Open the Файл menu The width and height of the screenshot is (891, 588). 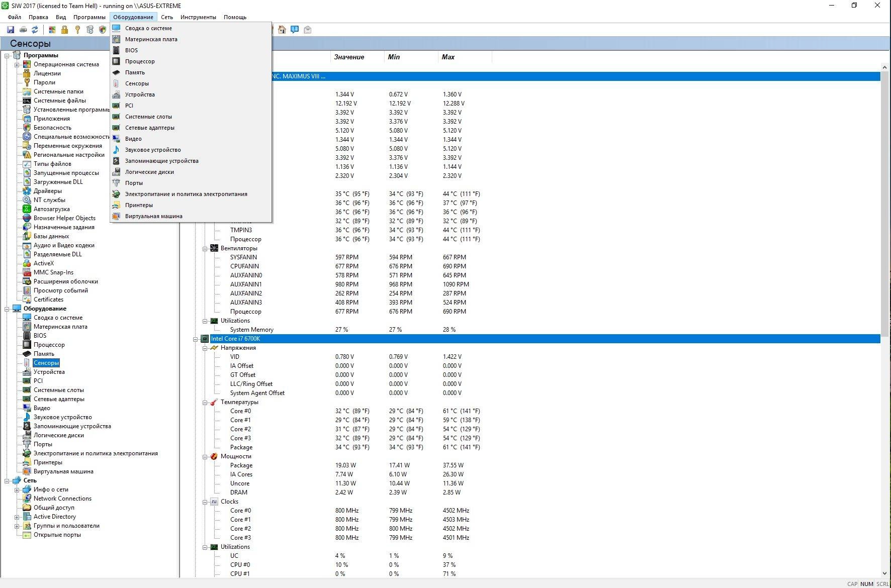click(x=14, y=17)
